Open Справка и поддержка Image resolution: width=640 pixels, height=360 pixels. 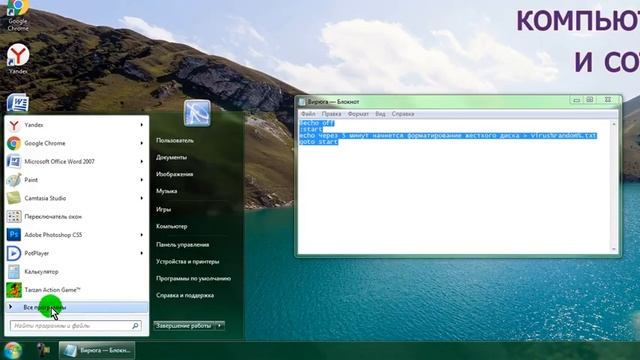click(x=184, y=296)
